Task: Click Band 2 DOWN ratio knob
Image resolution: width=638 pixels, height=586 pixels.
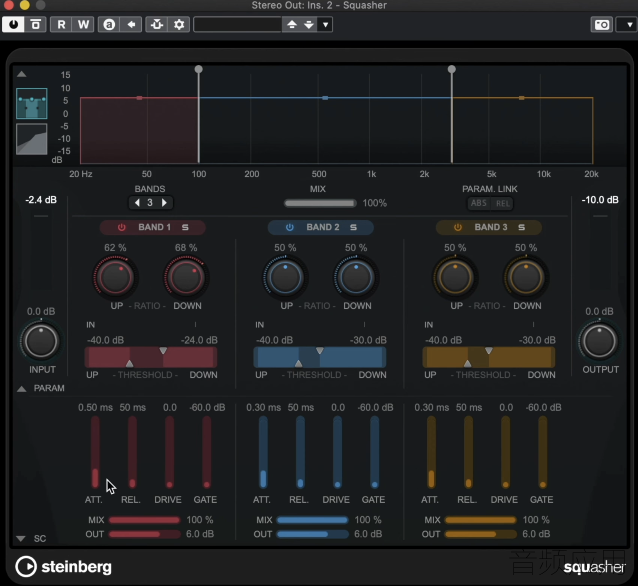Action: pyautogui.click(x=356, y=278)
